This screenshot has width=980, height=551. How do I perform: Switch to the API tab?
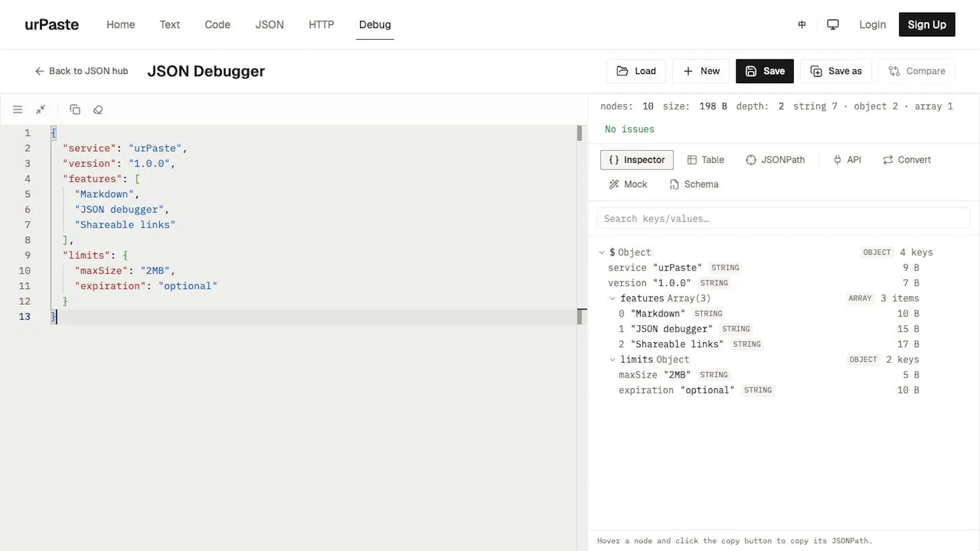pos(847,160)
